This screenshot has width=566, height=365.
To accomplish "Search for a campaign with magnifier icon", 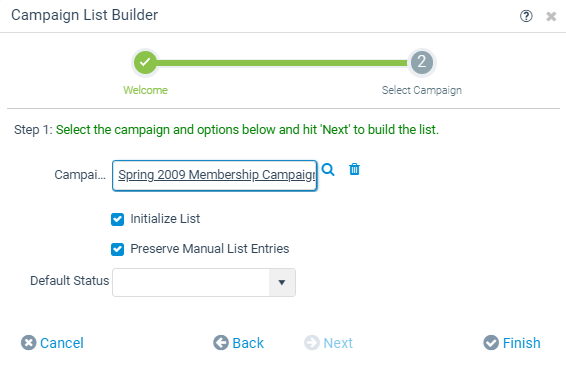I will [x=328, y=169].
